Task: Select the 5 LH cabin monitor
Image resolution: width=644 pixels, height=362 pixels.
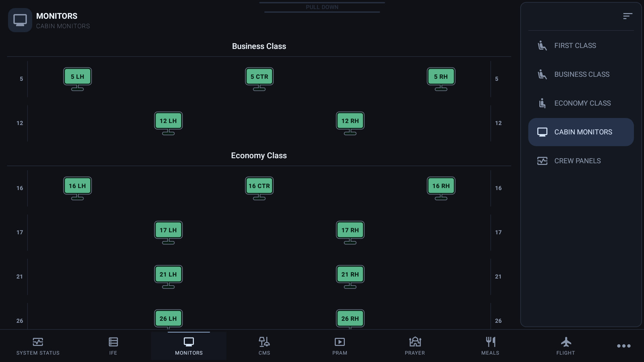Action: point(77,79)
